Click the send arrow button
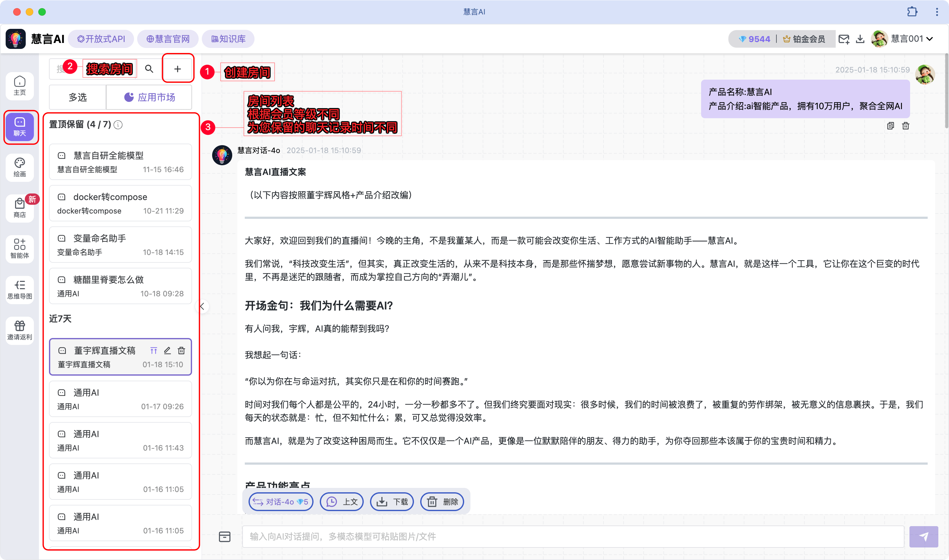This screenshot has height=560, width=949. click(x=924, y=536)
